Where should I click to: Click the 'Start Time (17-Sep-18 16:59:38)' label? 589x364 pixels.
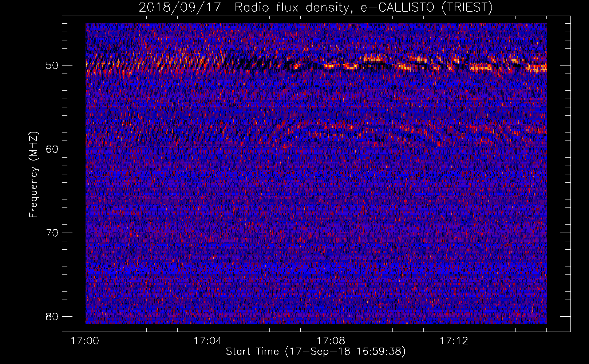316,352
